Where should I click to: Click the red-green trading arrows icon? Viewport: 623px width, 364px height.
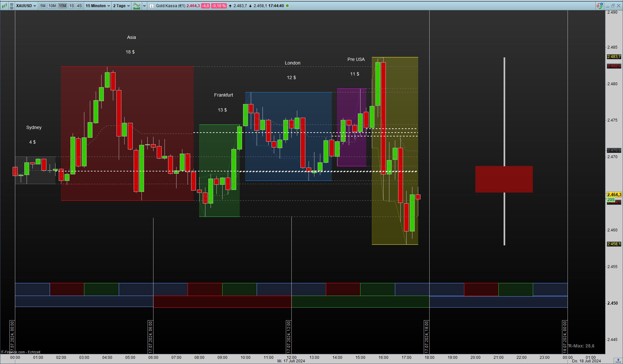coord(599,6)
